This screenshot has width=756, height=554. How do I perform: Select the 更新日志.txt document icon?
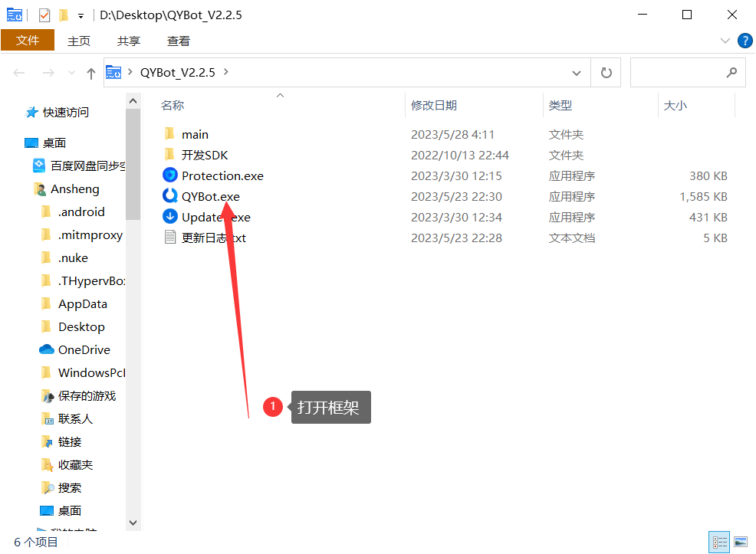170,238
